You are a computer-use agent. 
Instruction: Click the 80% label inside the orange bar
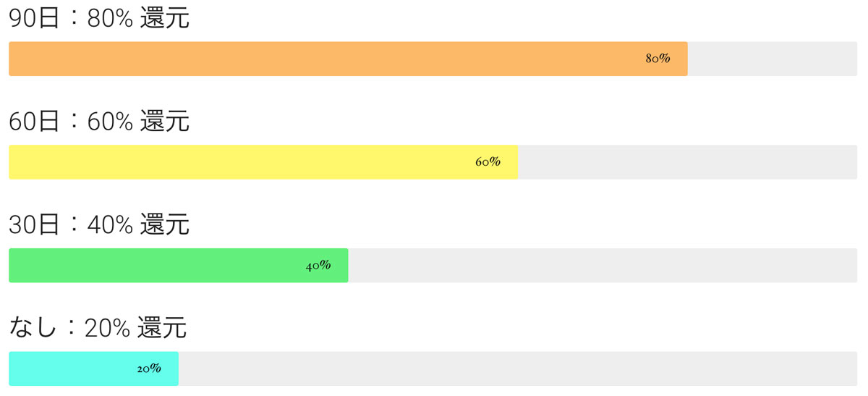tap(658, 59)
